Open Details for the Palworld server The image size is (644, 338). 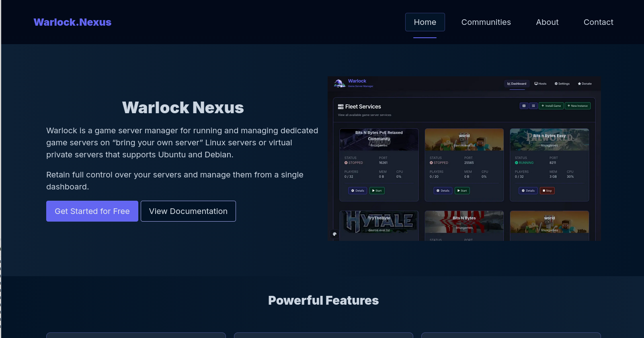tap(528, 191)
